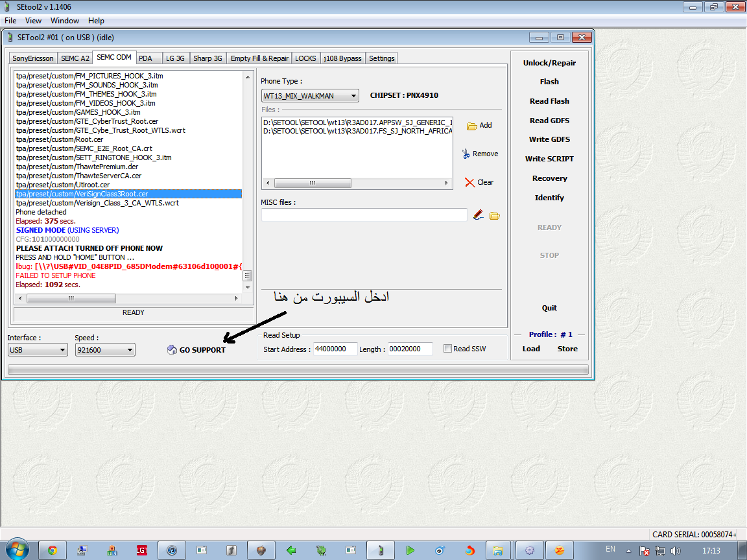Click the Write GDFS button
Screen dimensions: 747x560
[x=549, y=139]
